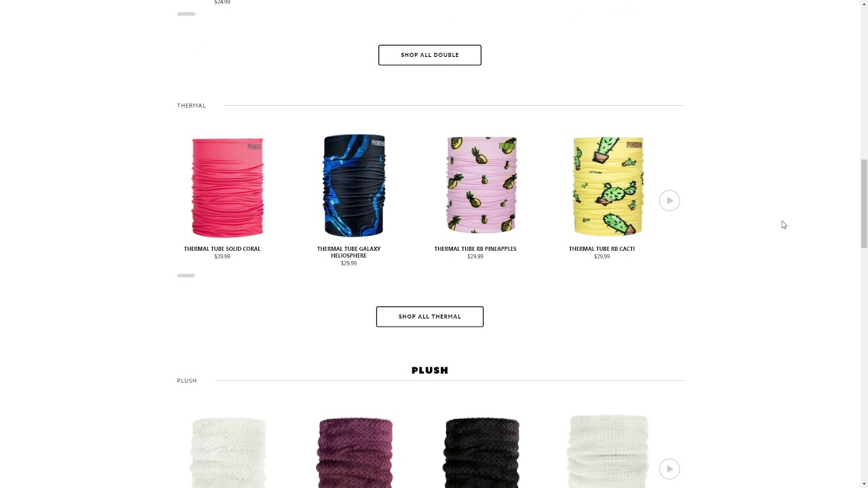
Task: Click the Plush carousel next arrow
Action: [669, 469]
